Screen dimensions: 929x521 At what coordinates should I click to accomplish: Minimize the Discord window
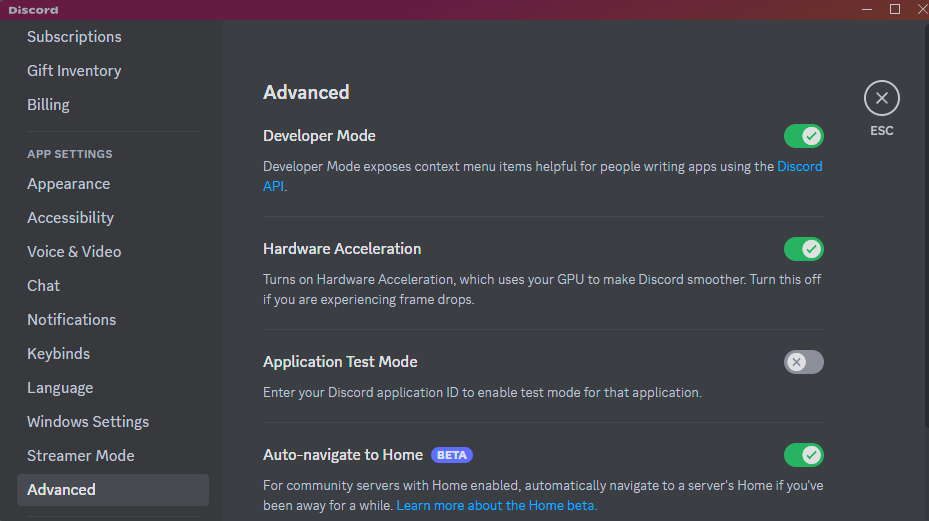point(867,9)
